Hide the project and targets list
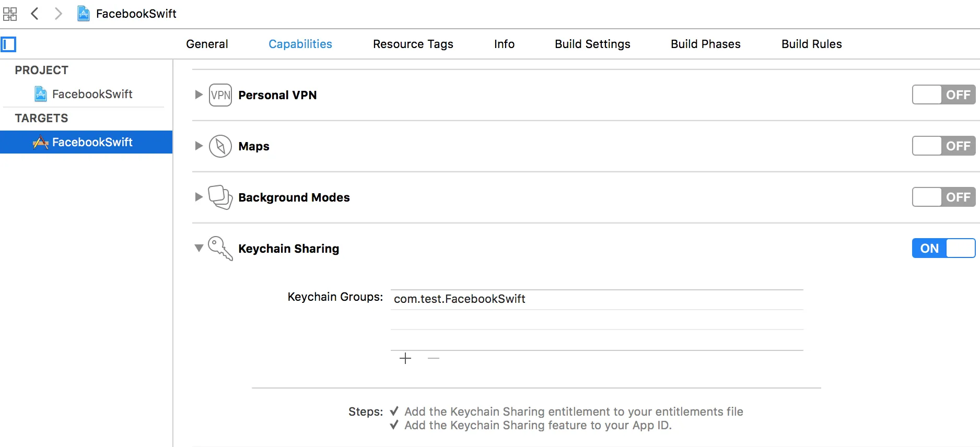This screenshot has width=980, height=447. pos(9,44)
